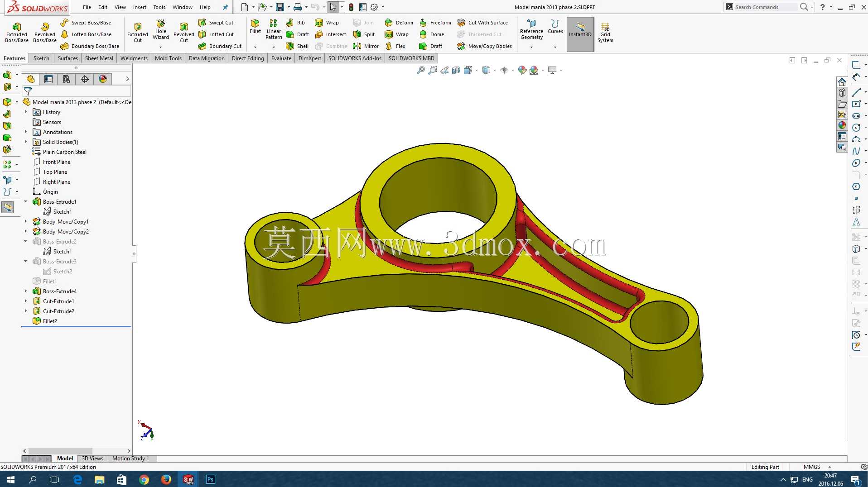This screenshot has height=487, width=868.
Task: Choose the Lofted Boss/Base tool
Action: [x=86, y=34]
